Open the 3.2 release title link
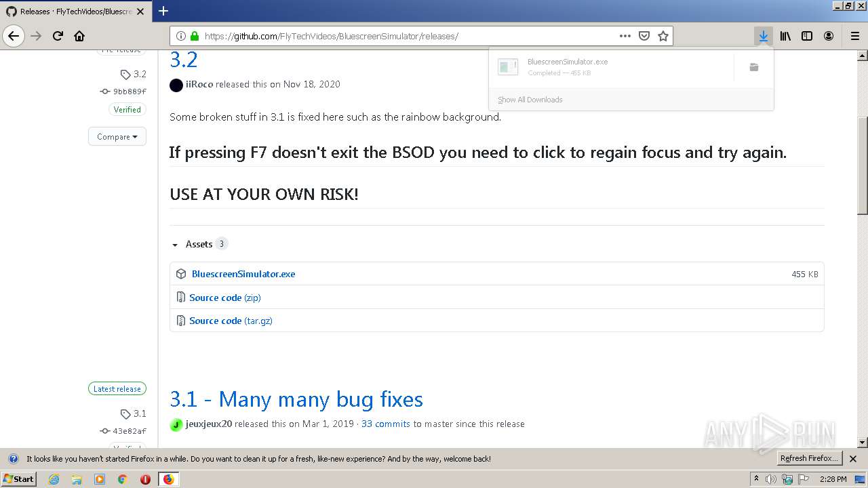Viewport: 868px width, 488px height. pos(183,60)
